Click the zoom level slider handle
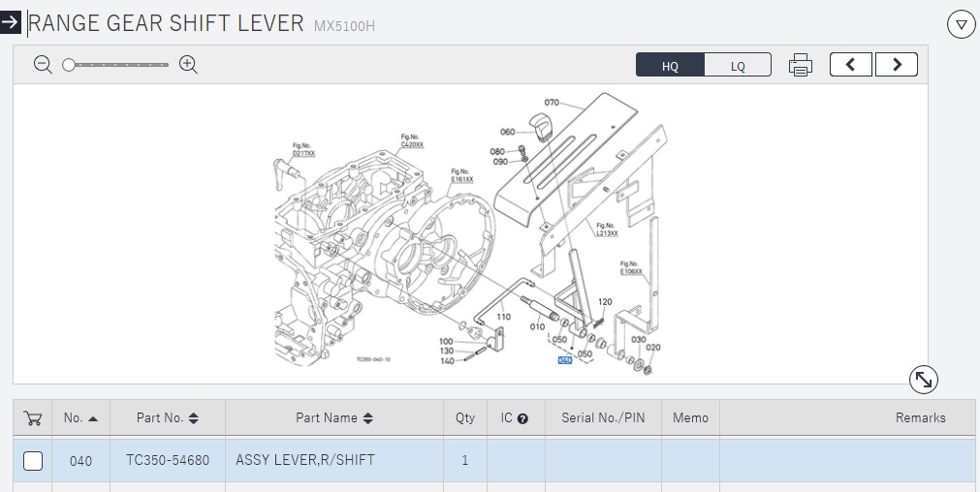 tap(69, 65)
